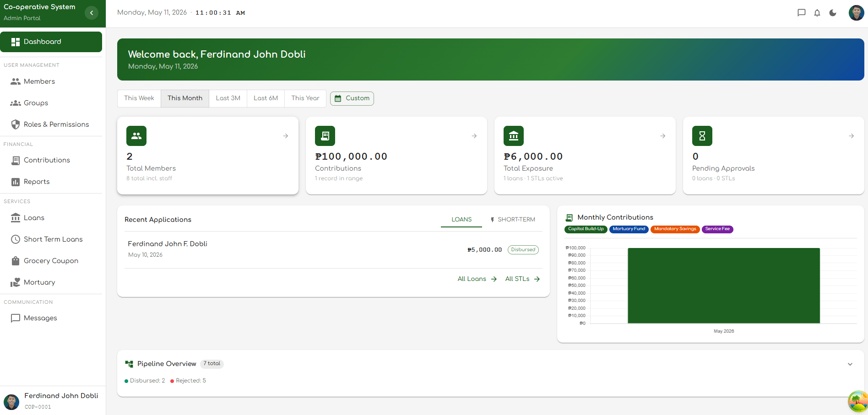Open Dashboard in sidebar

point(51,42)
